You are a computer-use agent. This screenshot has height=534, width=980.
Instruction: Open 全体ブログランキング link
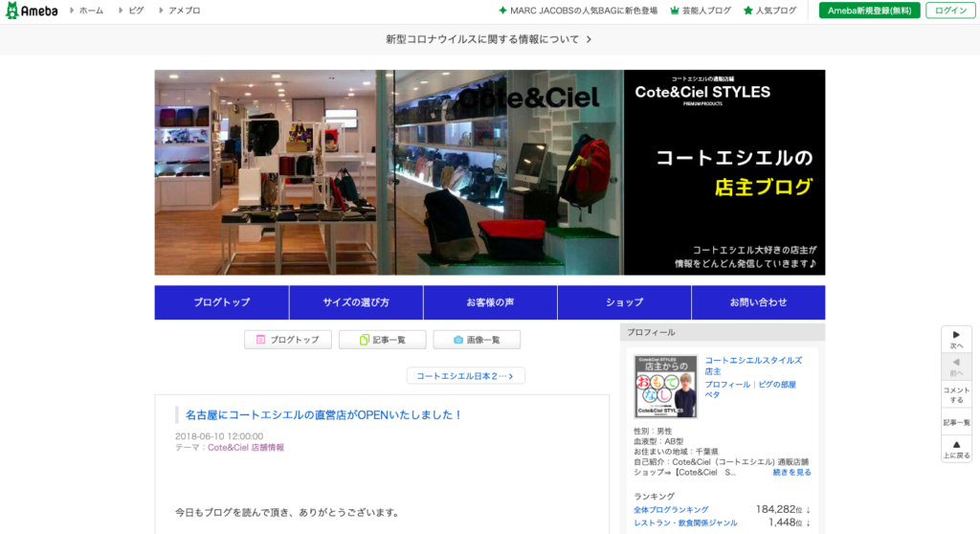click(x=671, y=510)
